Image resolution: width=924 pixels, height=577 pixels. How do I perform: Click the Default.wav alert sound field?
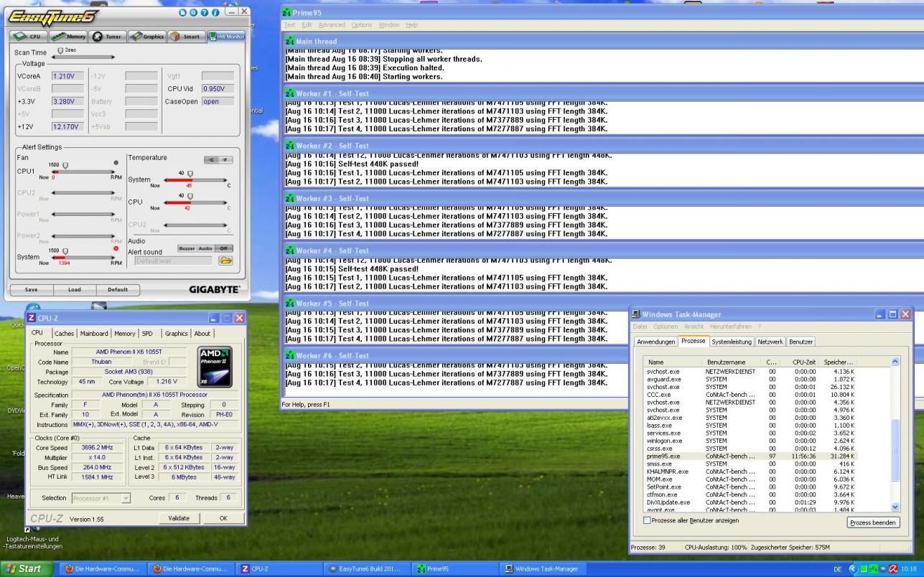point(172,261)
